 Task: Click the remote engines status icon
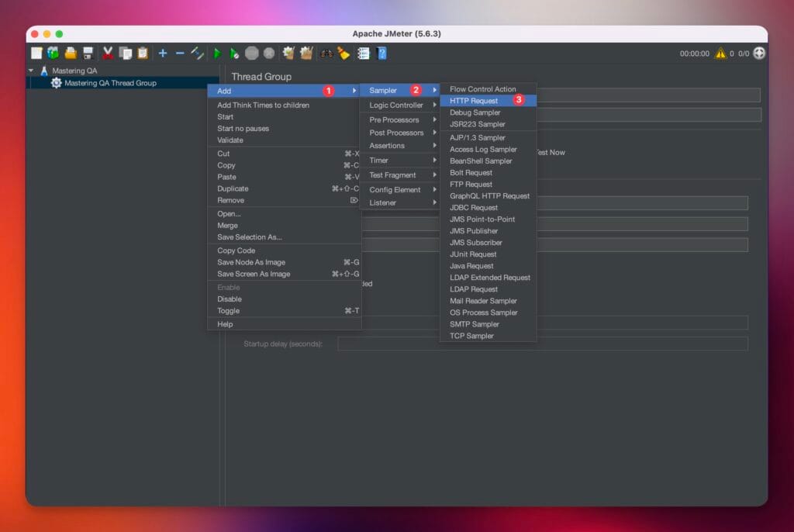(759, 54)
